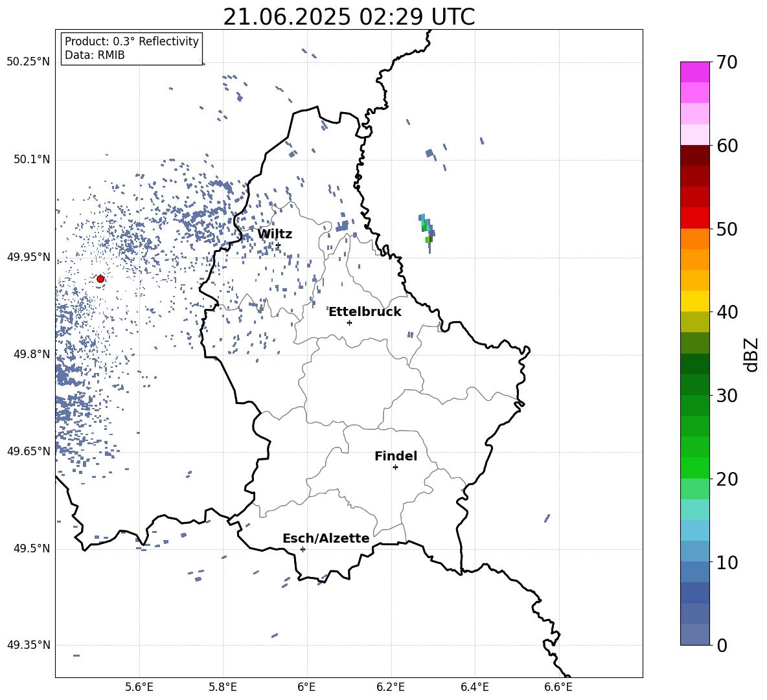Click the Ettelbruck station cross marker

[x=349, y=322]
